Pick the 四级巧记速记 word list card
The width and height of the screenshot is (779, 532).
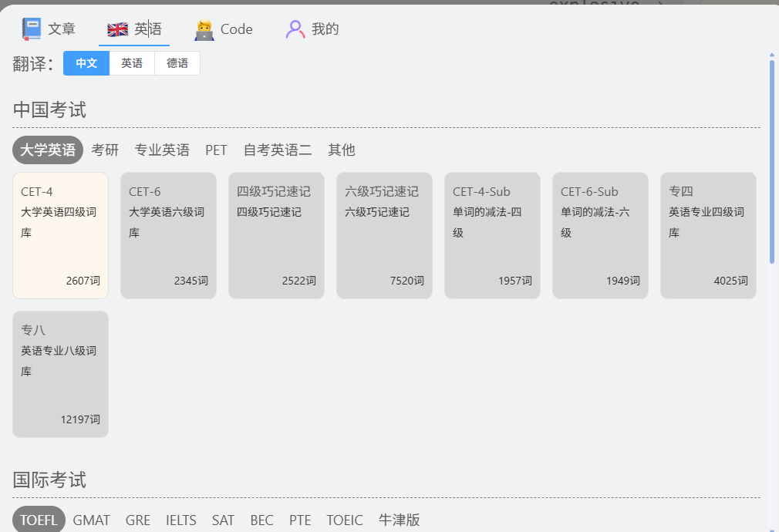tap(276, 235)
